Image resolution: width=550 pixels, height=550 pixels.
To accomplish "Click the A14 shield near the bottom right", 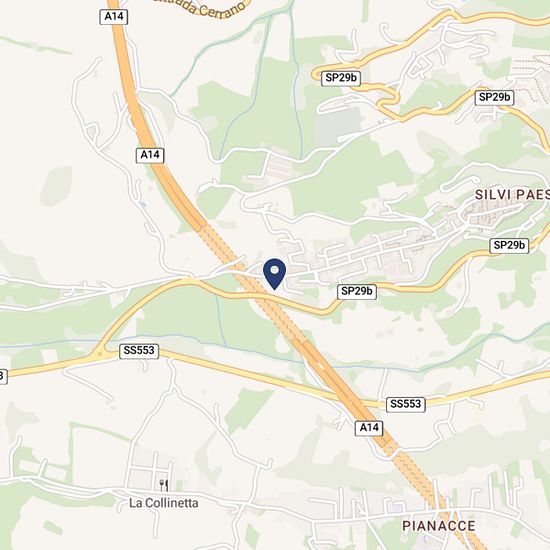I will (x=369, y=428).
